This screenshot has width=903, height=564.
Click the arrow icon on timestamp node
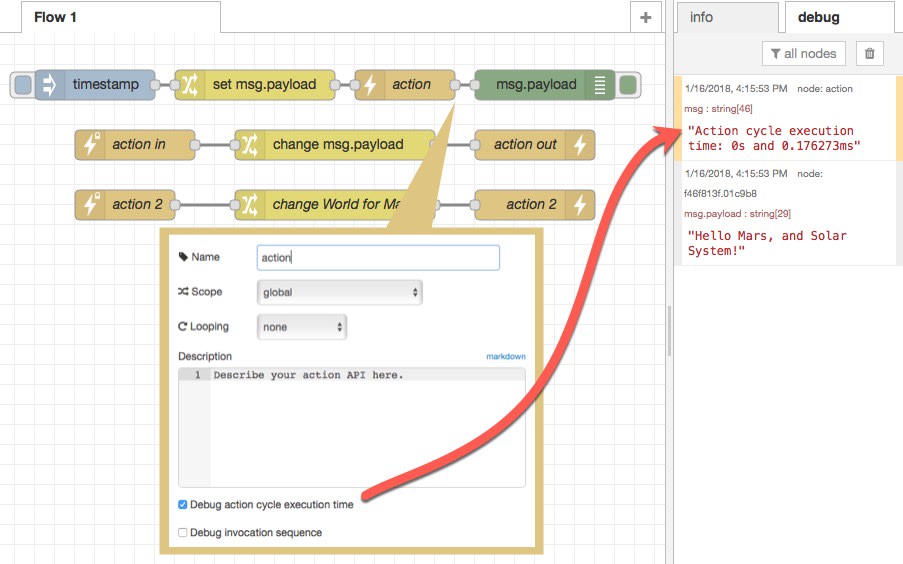point(50,85)
